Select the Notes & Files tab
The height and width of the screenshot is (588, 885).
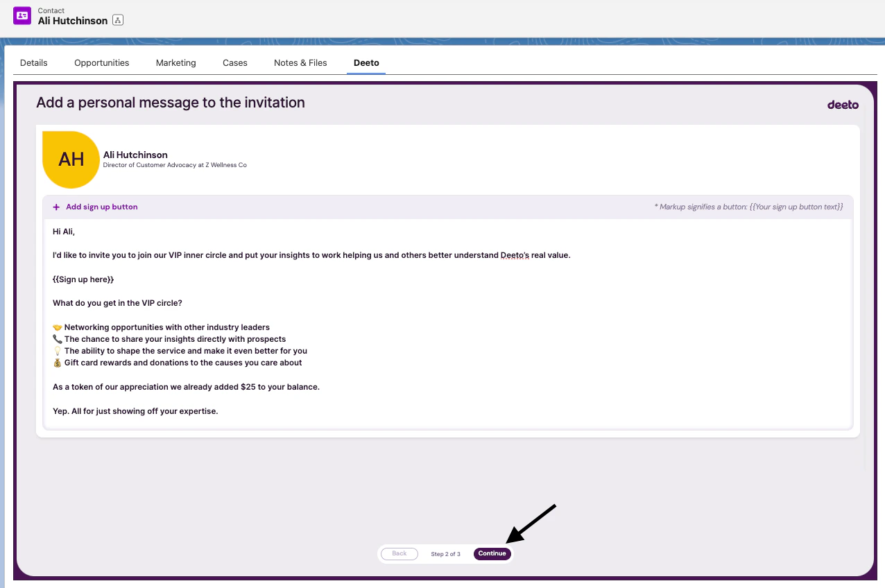point(300,62)
